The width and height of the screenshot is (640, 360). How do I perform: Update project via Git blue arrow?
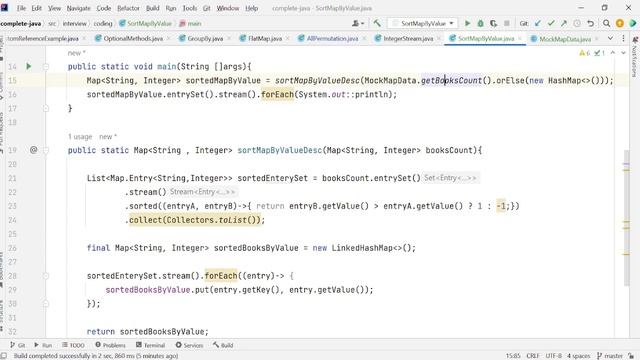[x=538, y=24]
